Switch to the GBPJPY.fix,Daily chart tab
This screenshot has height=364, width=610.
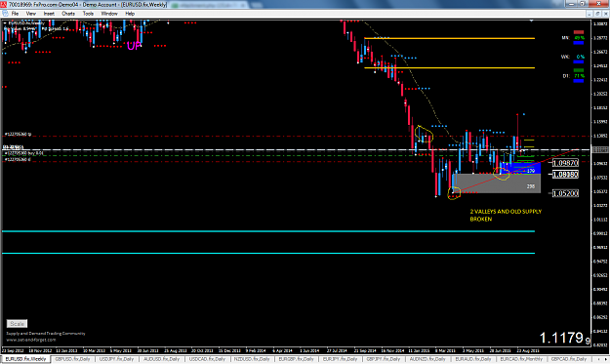click(384, 359)
